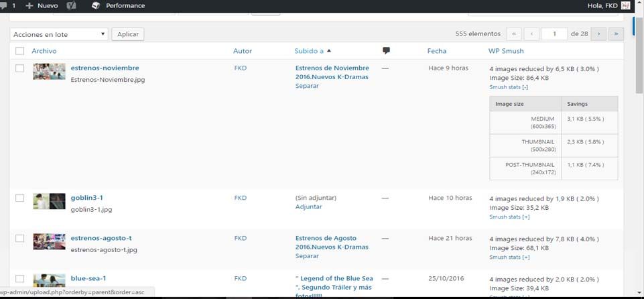Click the 3,1 KB ( 5.5% ) savings
Image resolution: width=644 pixels, height=299 pixels.
tap(586, 119)
